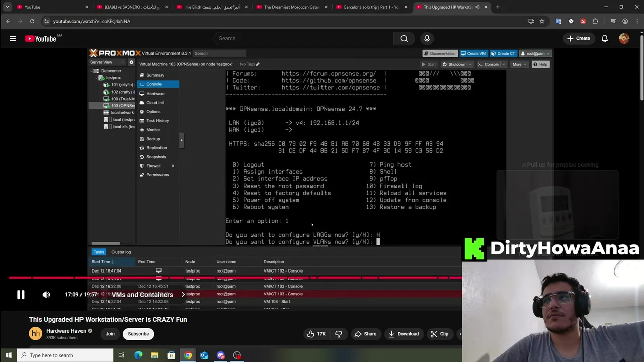This screenshot has height=362, width=644.
Task: Open the Create menu on YouTube
Action: pyautogui.click(x=579, y=38)
